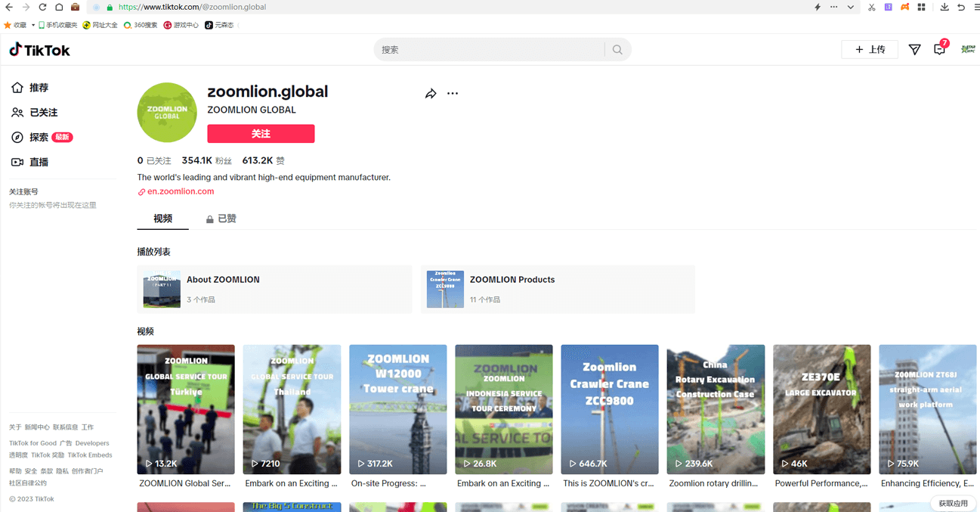Open TikTok for Good footer link
This screenshot has height=512, width=980.
32,443
